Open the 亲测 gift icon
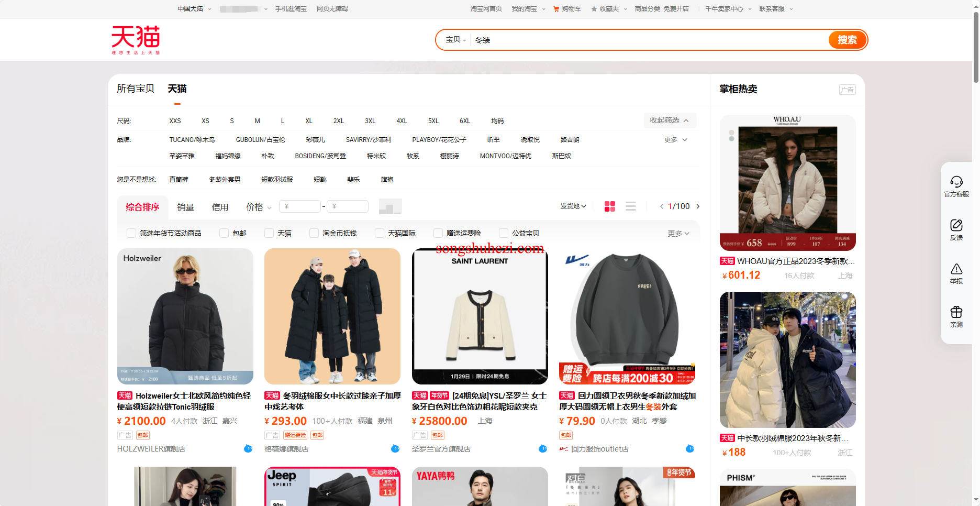The height and width of the screenshot is (506, 980). (x=956, y=312)
